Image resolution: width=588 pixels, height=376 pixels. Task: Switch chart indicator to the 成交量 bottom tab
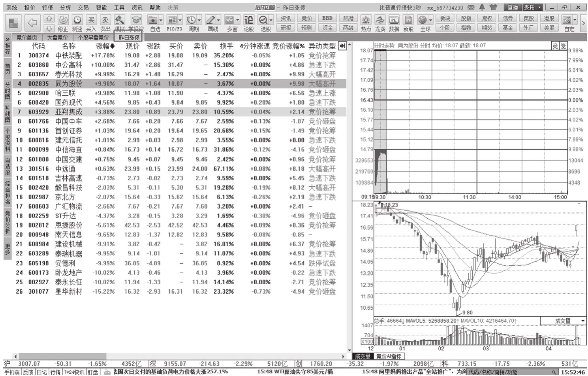click(363, 356)
